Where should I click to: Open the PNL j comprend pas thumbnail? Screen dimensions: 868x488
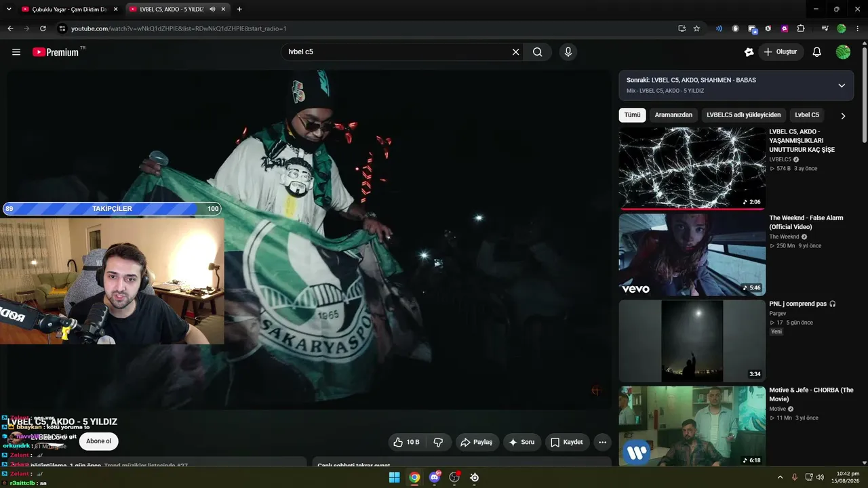click(692, 341)
